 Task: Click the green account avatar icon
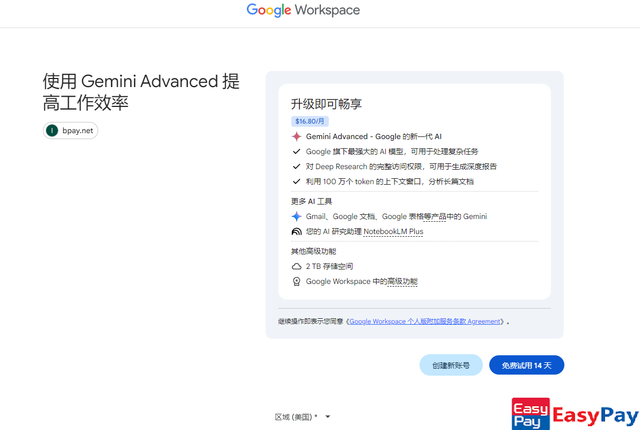point(52,131)
